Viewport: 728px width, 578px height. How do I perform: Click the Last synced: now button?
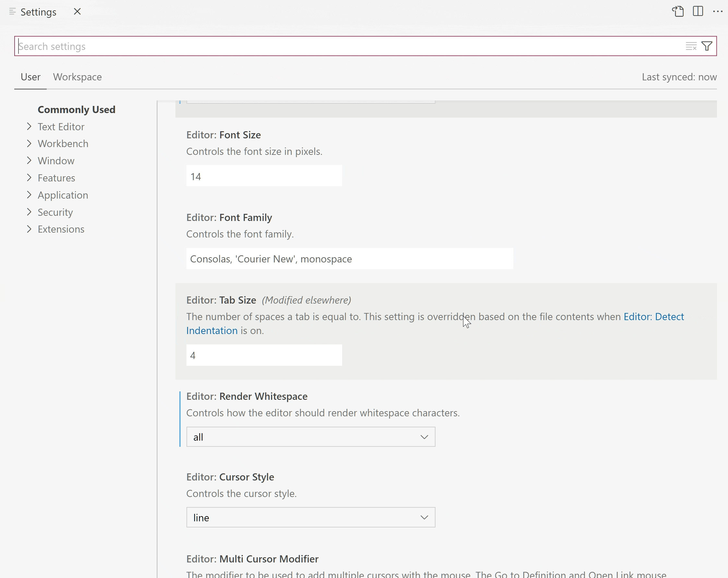pyautogui.click(x=679, y=77)
